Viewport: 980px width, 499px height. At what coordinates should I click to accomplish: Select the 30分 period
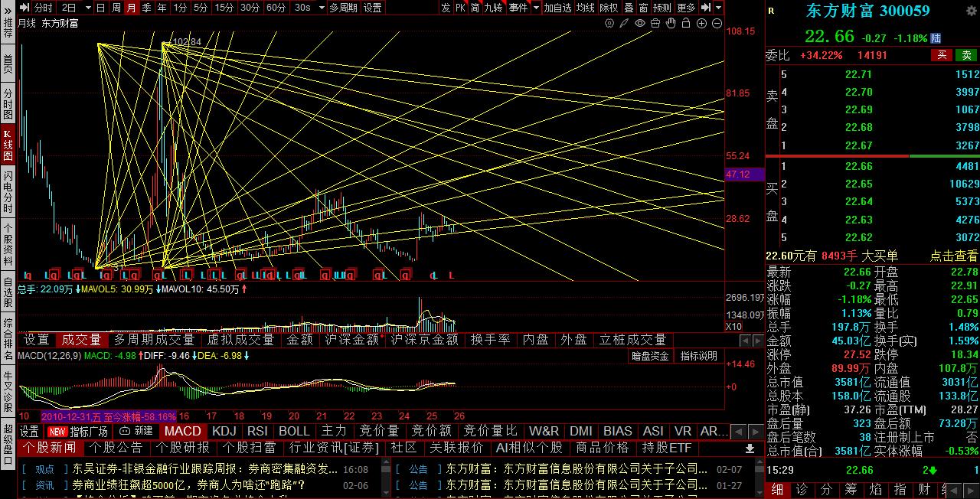(250, 8)
